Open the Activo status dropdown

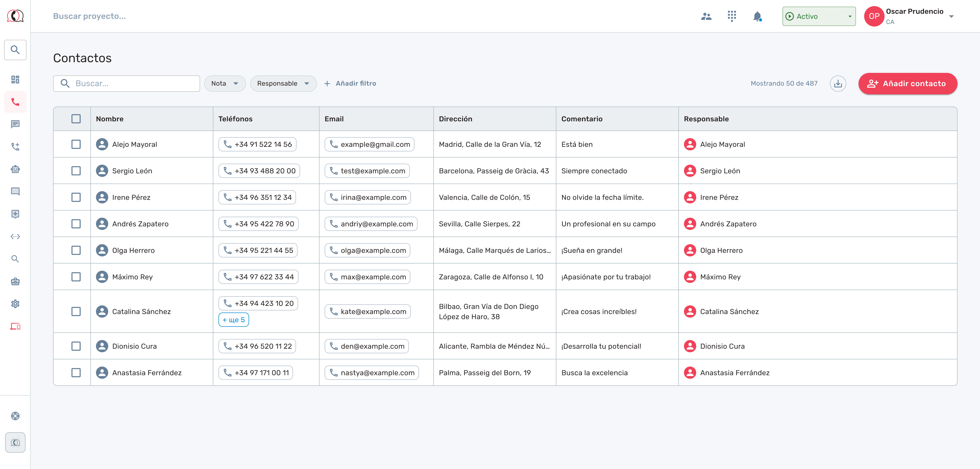coord(819,16)
